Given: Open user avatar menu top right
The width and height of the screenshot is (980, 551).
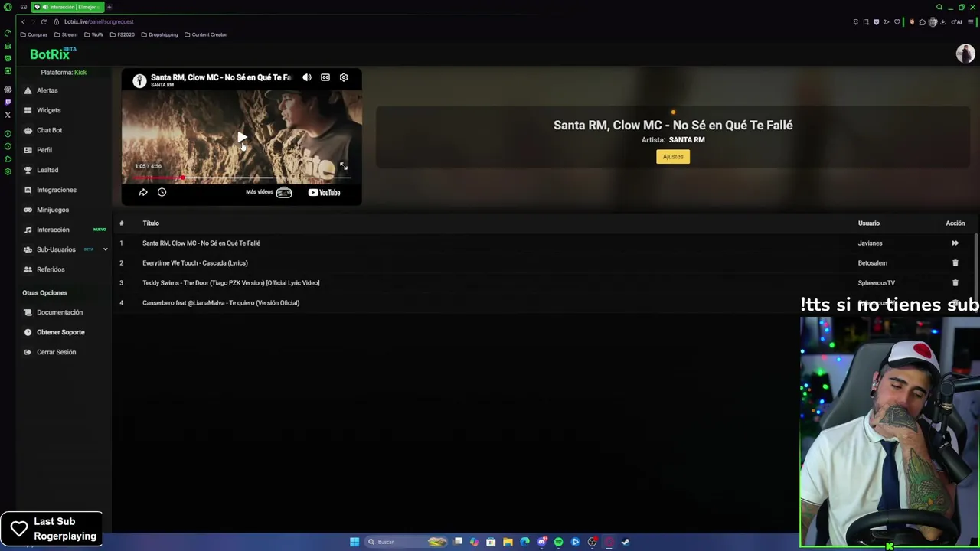Looking at the screenshot, I should click(965, 54).
